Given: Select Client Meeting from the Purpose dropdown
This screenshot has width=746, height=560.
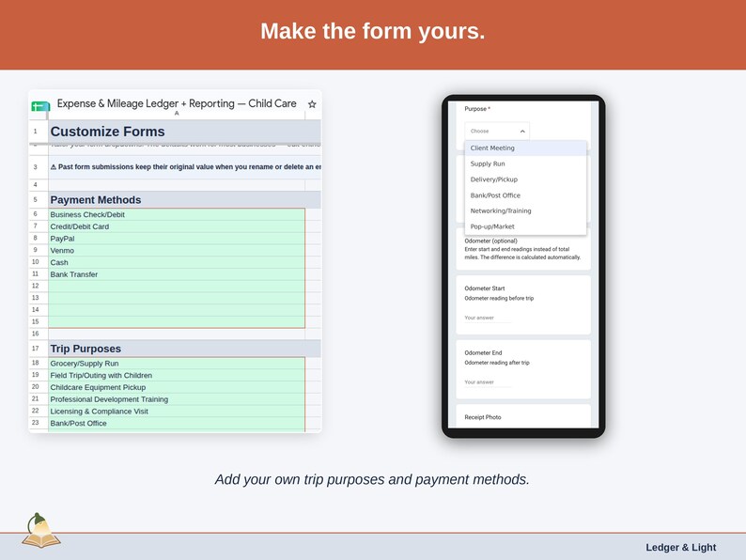Looking at the screenshot, I should (x=525, y=148).
